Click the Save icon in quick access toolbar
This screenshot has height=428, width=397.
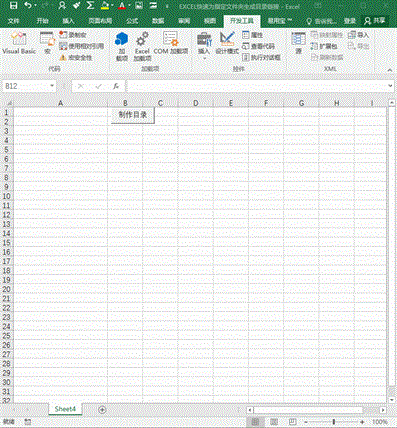[13, 6]
